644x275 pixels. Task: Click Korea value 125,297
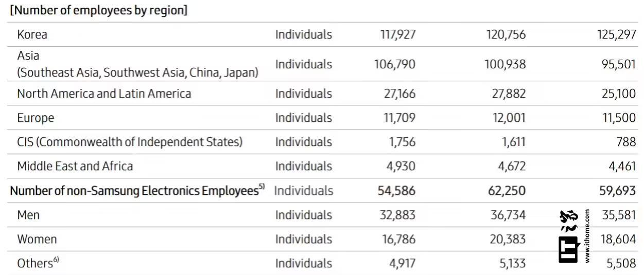(616, 34)
